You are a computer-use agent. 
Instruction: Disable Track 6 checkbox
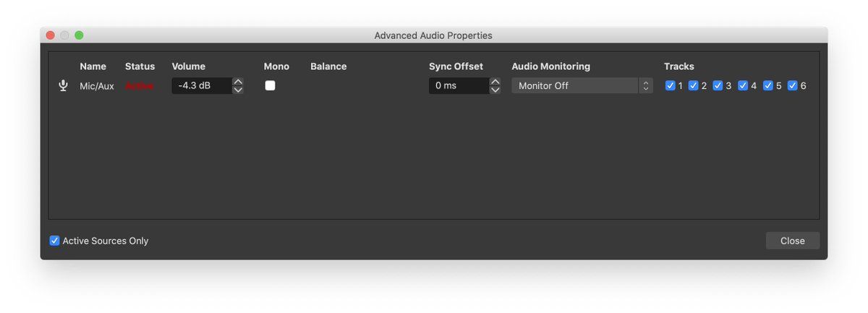(792, 85)
